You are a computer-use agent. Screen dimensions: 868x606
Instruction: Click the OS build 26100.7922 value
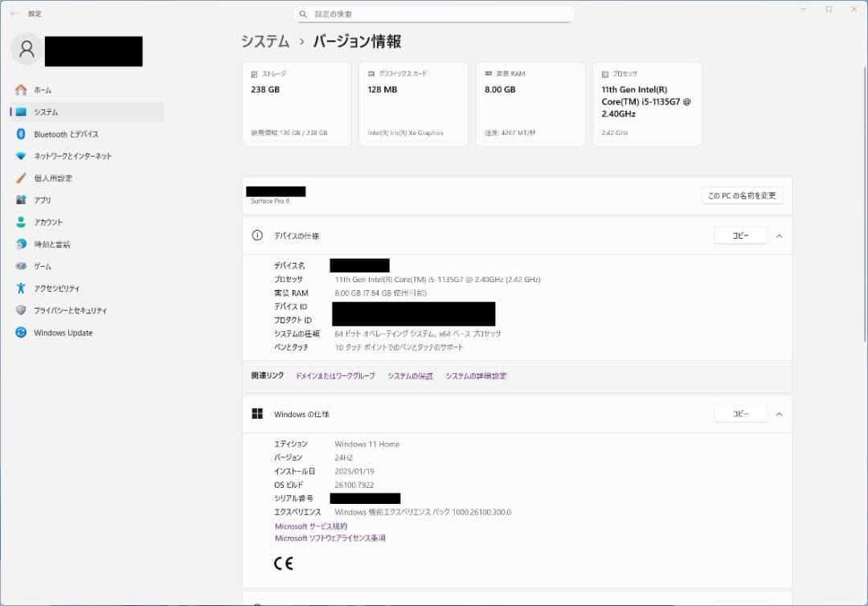[x=354, y=485]
